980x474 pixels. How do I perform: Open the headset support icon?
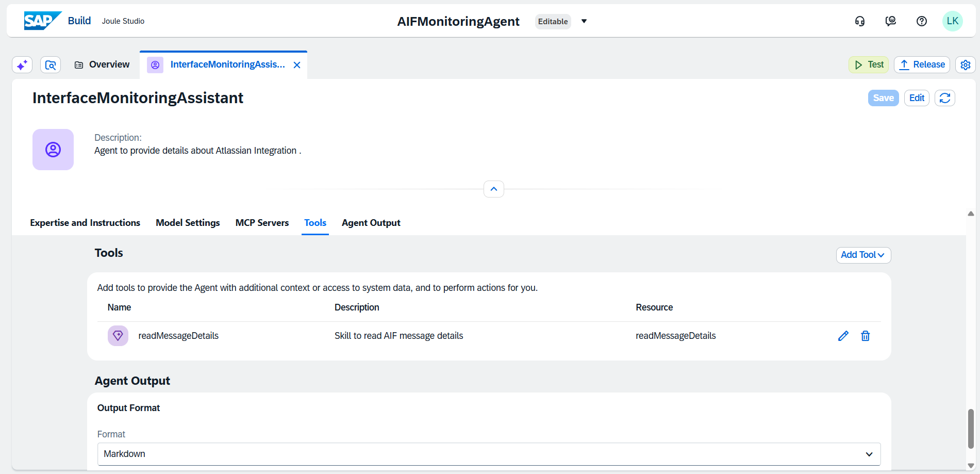[860, 21]
